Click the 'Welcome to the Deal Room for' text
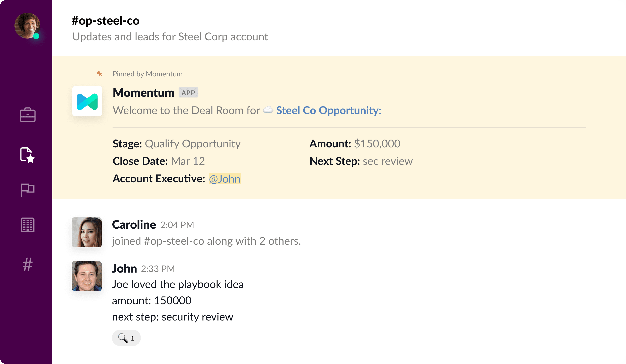Viewport: 626px width, 364px height. (186, 110)
